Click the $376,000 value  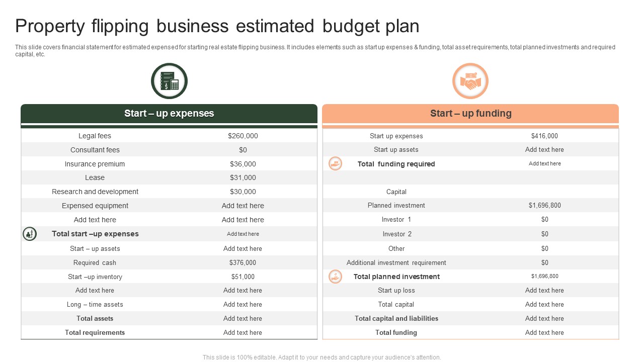[x=243, y=262]
